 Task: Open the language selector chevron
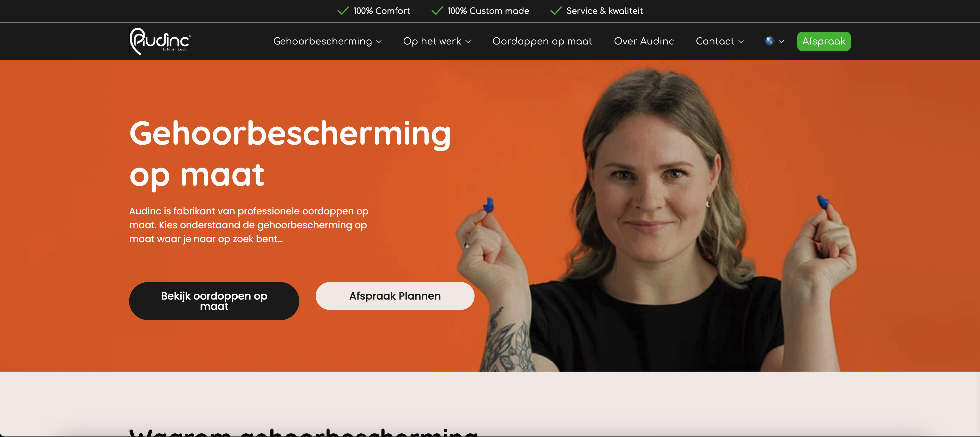(782, 42)
